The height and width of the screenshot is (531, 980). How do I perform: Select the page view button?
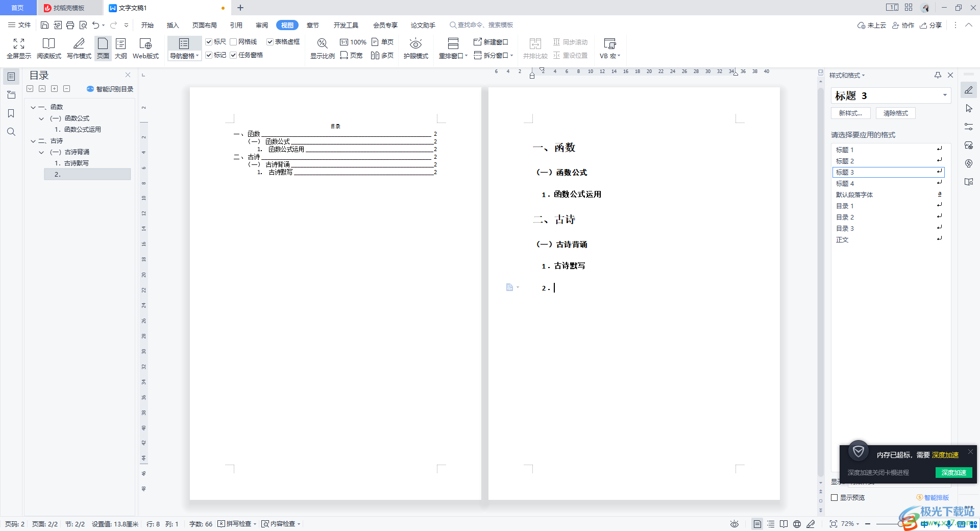coord(103,49)
